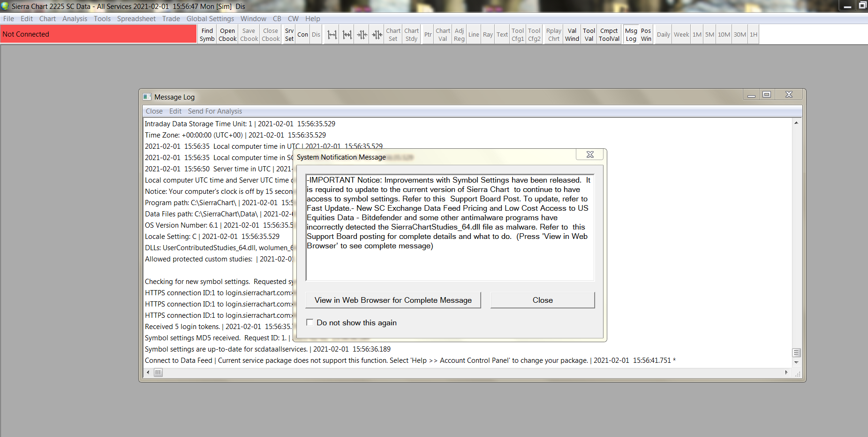Viewport: 868px width, 437px height.
Task: Toggle the Tool Val button
Action: point(589,35)
